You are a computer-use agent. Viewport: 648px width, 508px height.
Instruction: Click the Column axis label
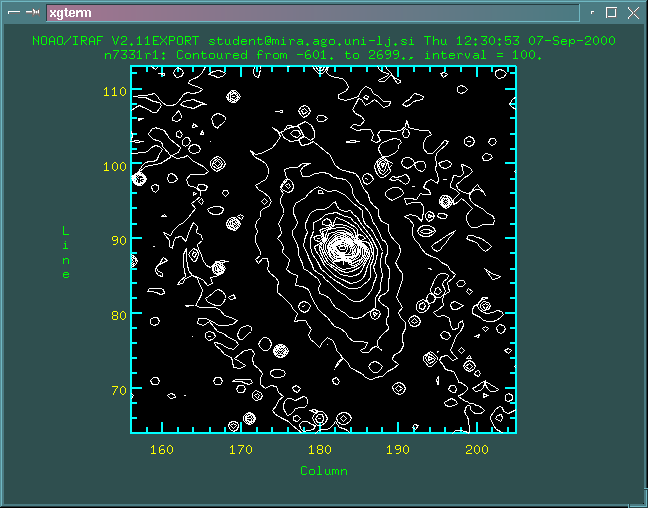point(324,471)
